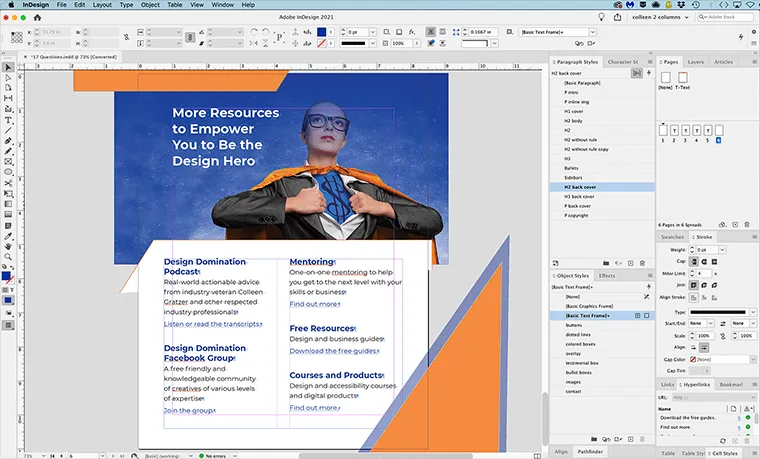Image resolution: width=760 pixels, height=459 pixels.
Task: Select the Type tool
Action: click(8, 120)
